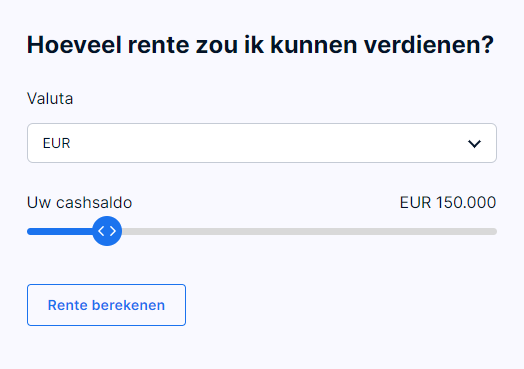The image size is (524, 369).
Task: Click the gray unfilled part of slider track
Action: click(x=309, y=231)
